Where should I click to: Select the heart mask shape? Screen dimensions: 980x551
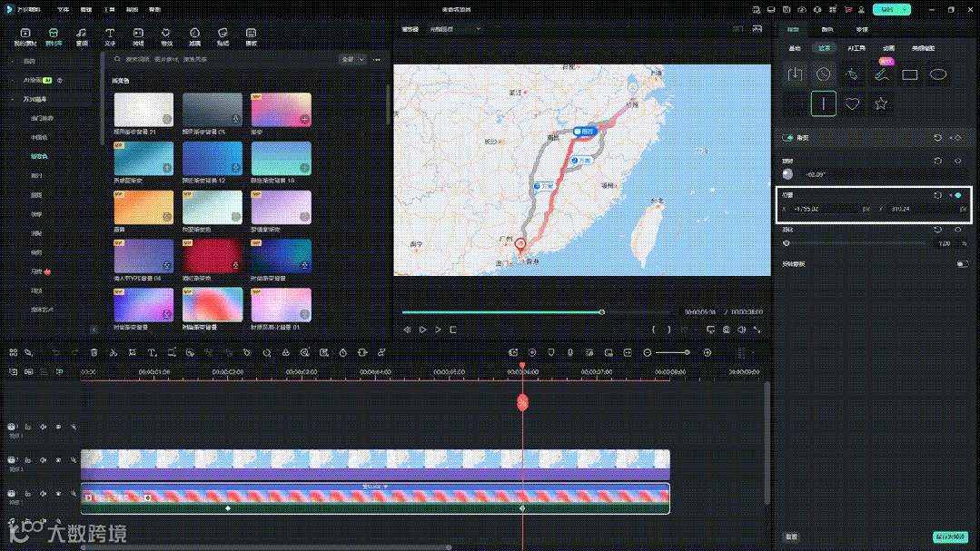pos(853,103)
